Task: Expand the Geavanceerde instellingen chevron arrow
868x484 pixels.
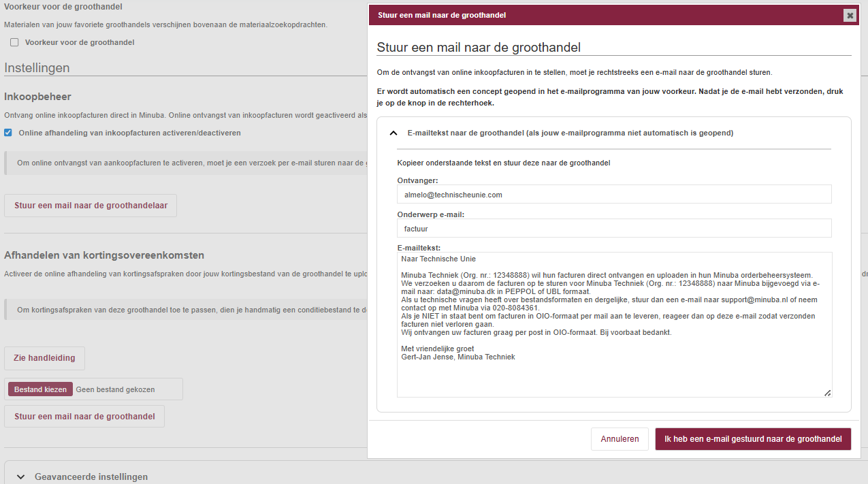Action: 21,477
